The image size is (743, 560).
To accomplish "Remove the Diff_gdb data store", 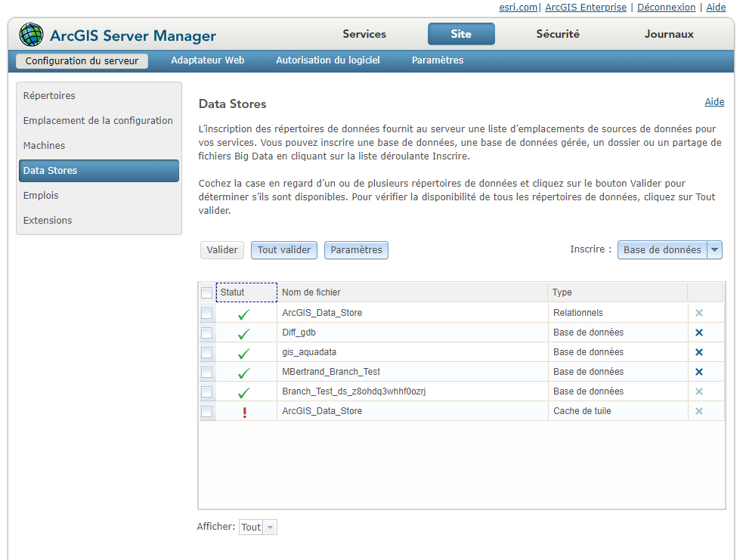I will (x=699, y=333).
